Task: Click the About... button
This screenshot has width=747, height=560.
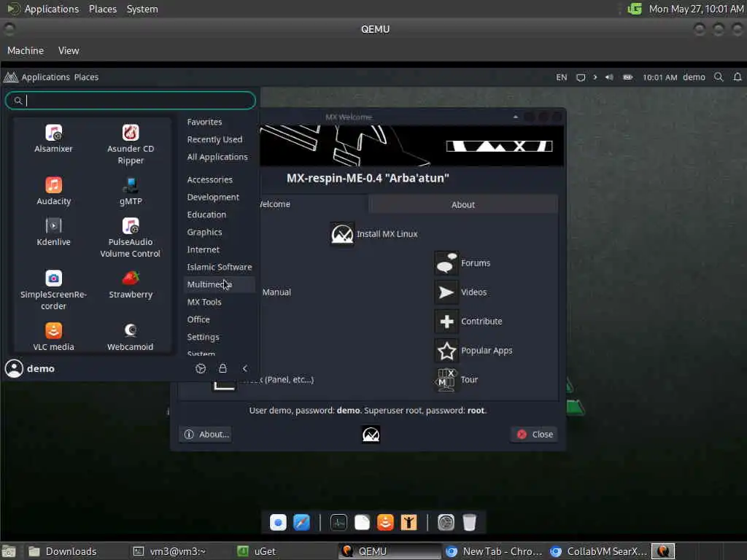Action: tap(206, 435)
